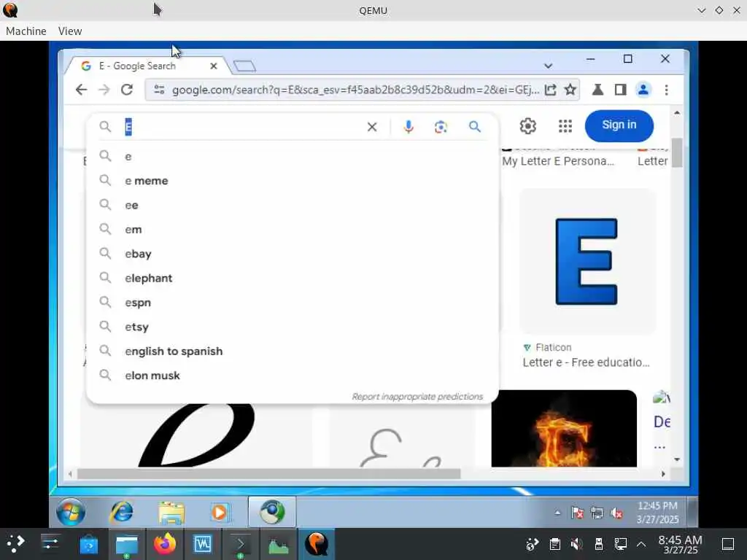Select the Chrome taskbar button in guest
Image resolution: width=747 pixels, height=560 pixels.
coord(272,512)
